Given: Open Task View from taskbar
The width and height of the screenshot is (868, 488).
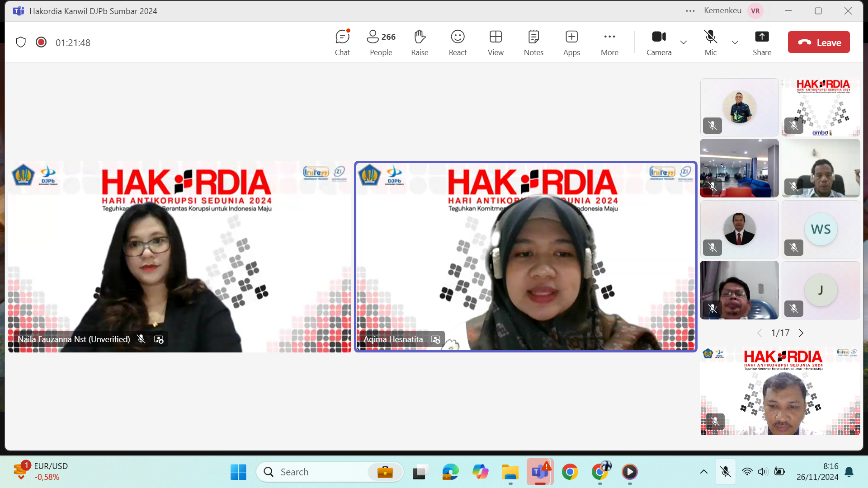Looking at the screenshot, I should [x=420, y=472].
